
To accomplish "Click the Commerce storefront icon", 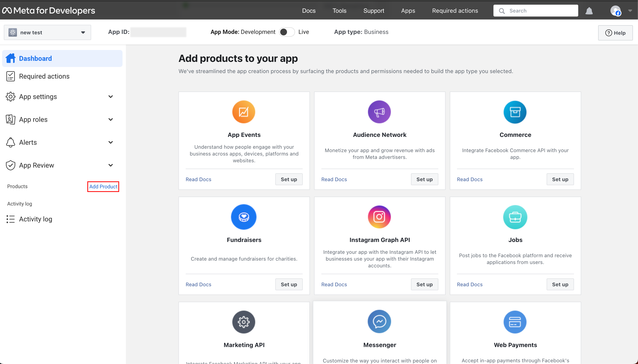I will pyautogui.click(x=515, y=112).
